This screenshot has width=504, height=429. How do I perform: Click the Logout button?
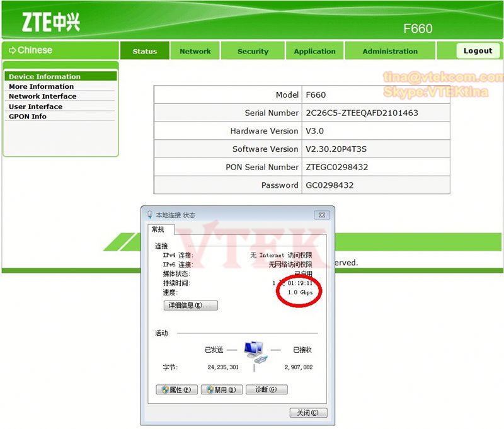[478, 50]
